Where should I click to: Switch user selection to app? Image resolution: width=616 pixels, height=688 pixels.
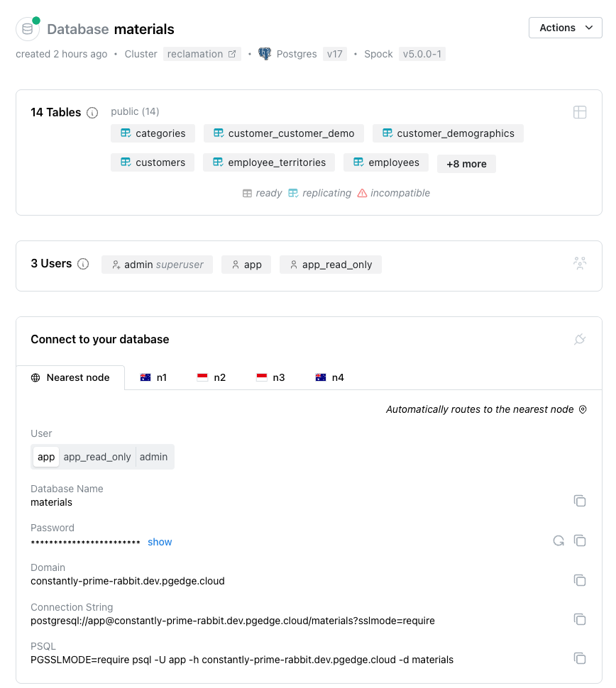click(x=45, y=457)
